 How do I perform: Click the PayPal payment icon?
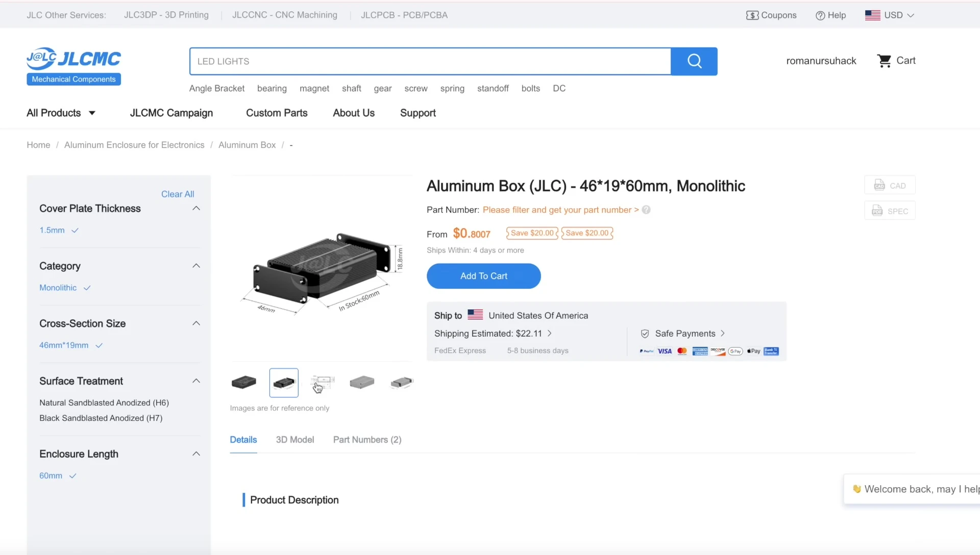[x=647, y=351]
